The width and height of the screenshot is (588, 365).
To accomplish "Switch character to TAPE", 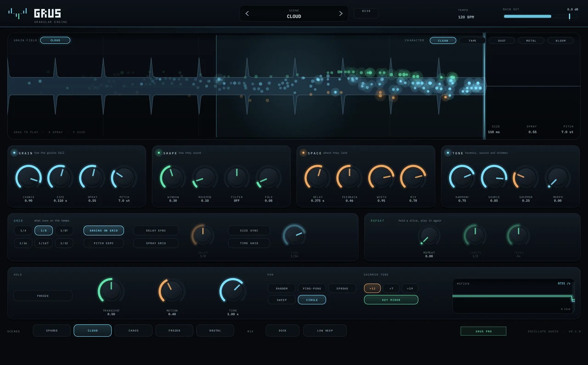I will [472, 40].
